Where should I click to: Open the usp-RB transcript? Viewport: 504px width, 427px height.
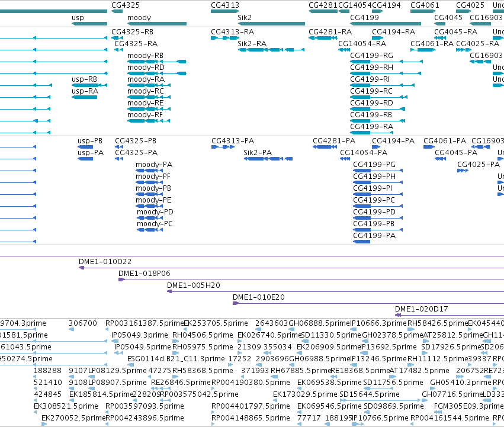[x=84, y=79]
